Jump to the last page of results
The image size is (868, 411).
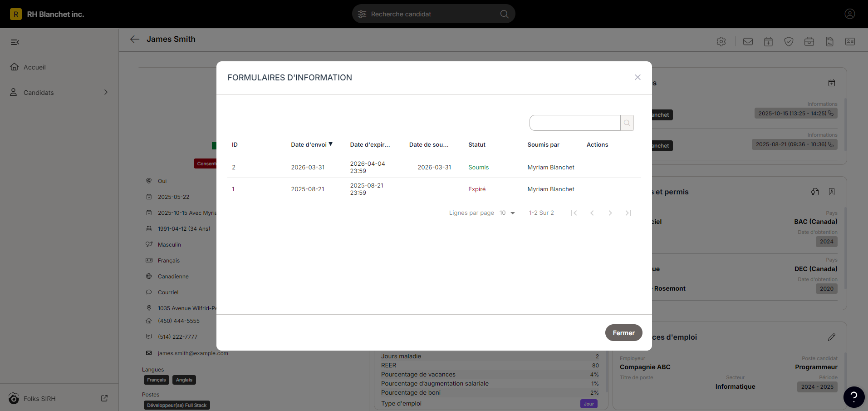point(628,213)
